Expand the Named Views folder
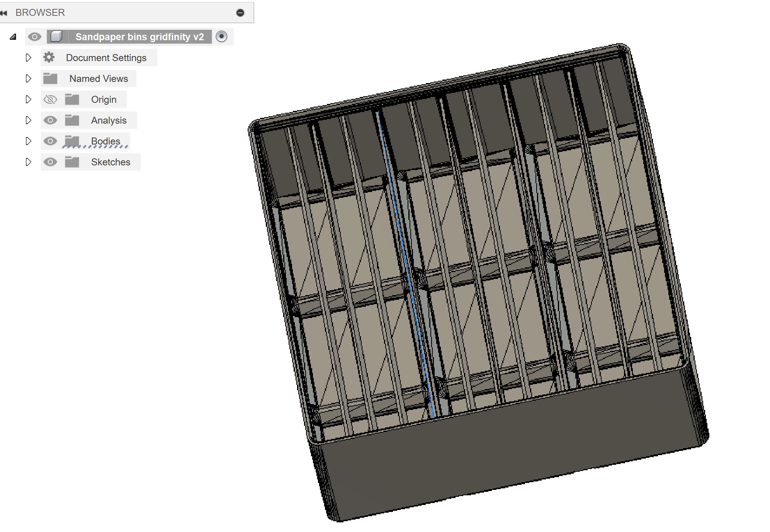 pos(28,78)
